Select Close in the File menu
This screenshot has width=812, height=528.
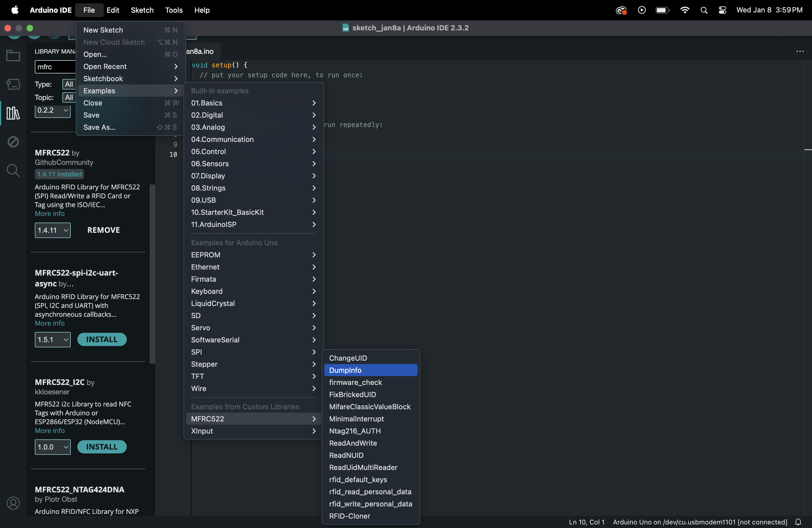pos(131,103)
